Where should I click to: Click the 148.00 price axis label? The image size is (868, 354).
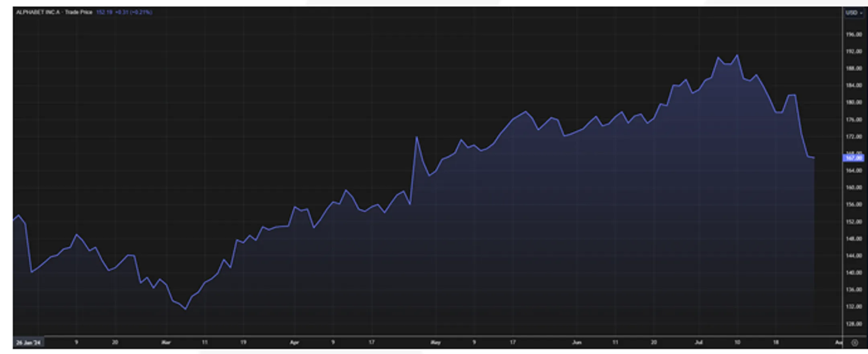[854, 239]
